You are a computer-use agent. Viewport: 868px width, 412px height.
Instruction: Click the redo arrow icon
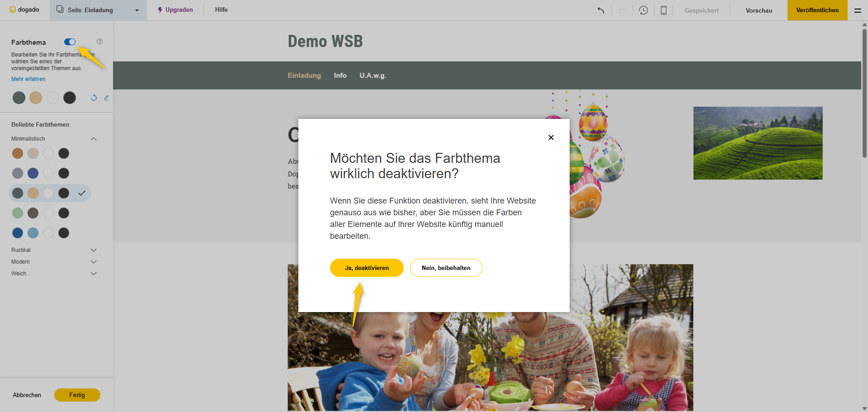coord(622,10)
